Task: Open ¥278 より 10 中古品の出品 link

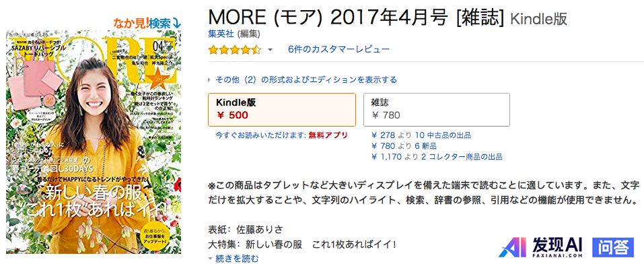Action: [x=421, y=135]
